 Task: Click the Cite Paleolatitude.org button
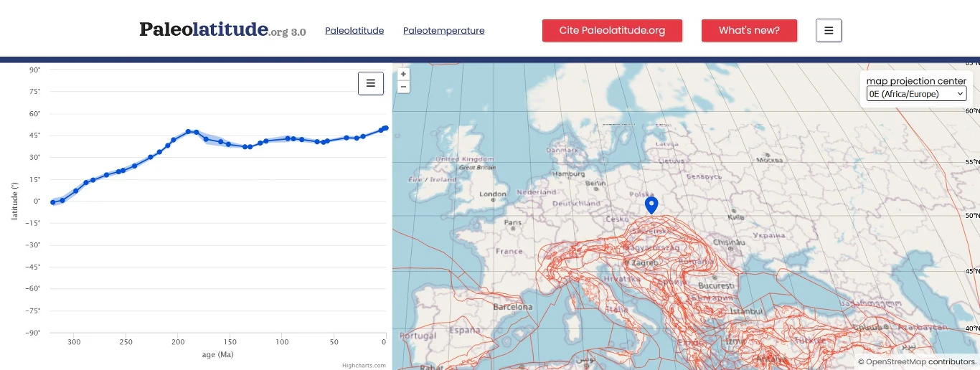[x=612, y=30]
